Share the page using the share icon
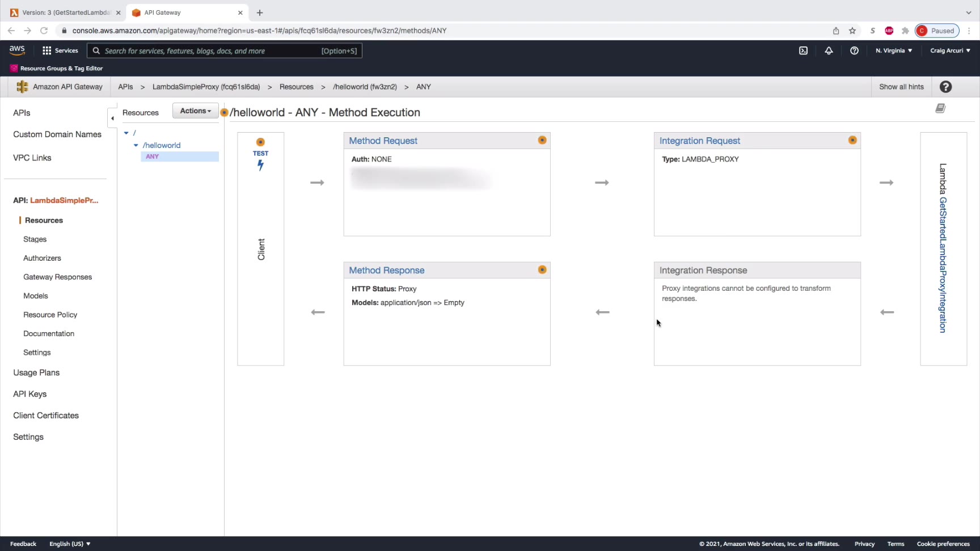Screen dimensions: 980x551 pos(836,31)
